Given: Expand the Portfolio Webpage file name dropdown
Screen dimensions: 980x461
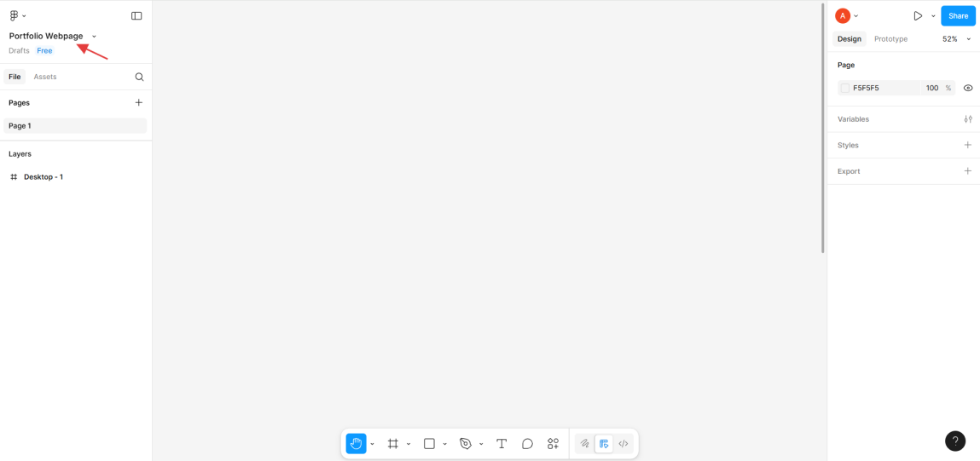Looking at the screenshot, I should pos(94,36).
